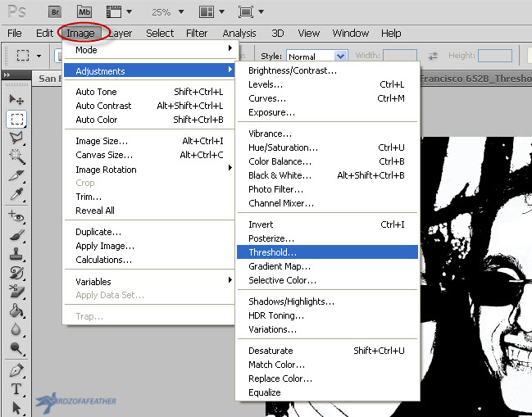Choose Auto Tone in Image menu
The image size is (532, 417).
149,92
